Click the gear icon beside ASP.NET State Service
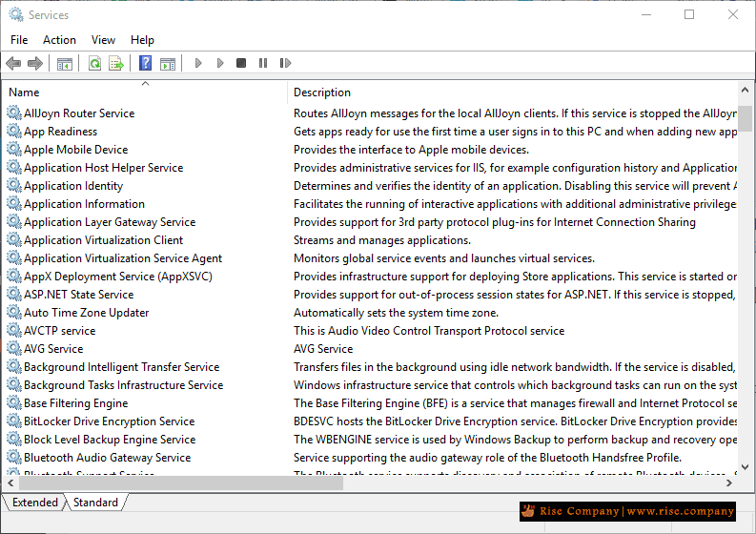The width and height of the screenshot is (756, 534). tap(14, 295)
